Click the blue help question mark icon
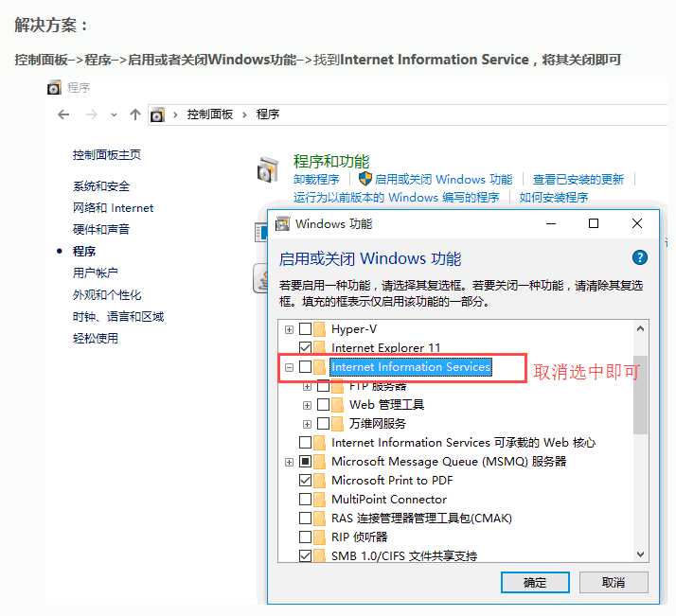Image resolution: width=676 pixels, height=616 pixels. [640, 257]
